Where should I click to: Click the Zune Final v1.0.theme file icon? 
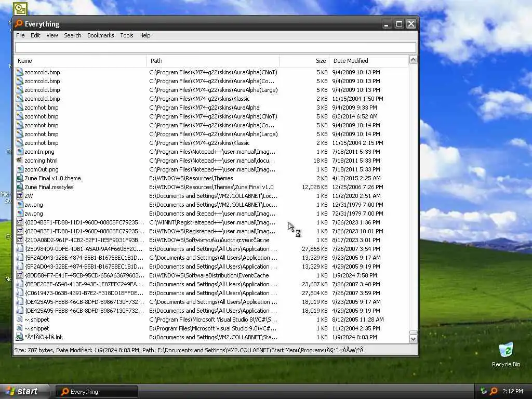pyautogui.click(x=20, y=178)
